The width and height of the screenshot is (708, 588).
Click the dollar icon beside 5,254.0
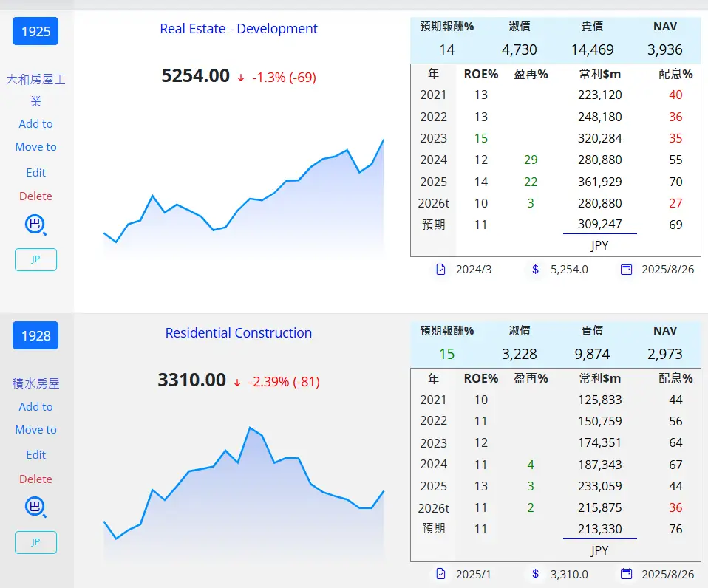point(535,270)
